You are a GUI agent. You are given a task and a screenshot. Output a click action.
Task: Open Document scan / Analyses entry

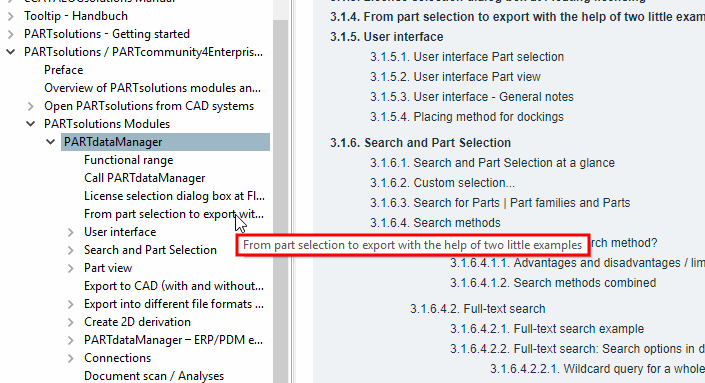point(154,376)
